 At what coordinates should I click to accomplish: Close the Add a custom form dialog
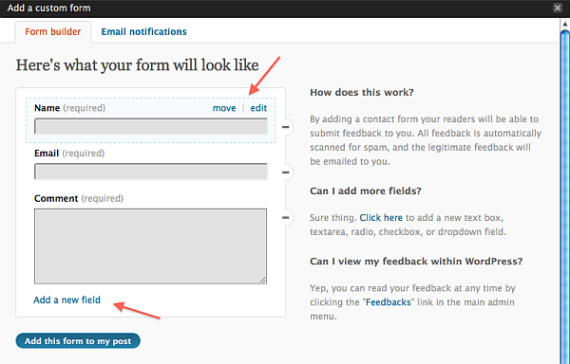[x=558, y=8]
